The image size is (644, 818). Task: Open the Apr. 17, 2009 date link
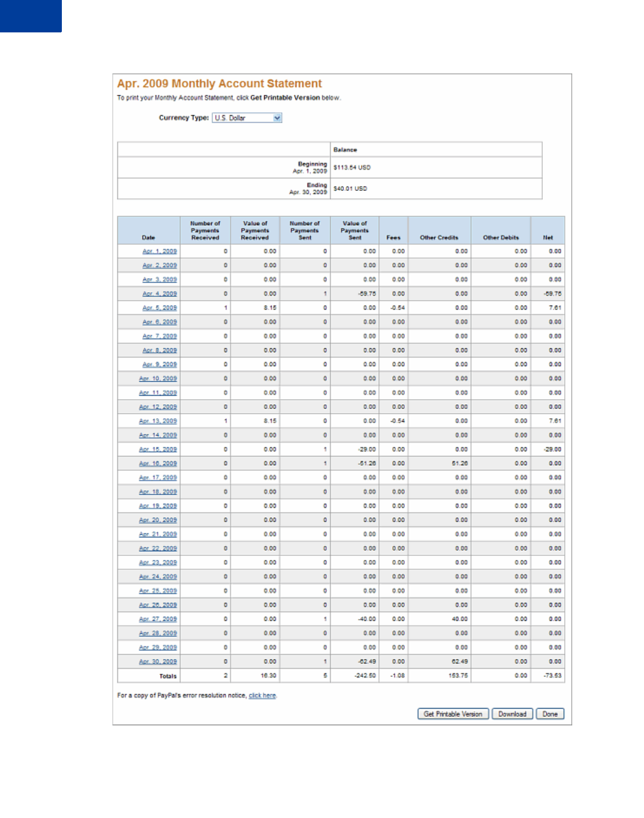[158, 478]
